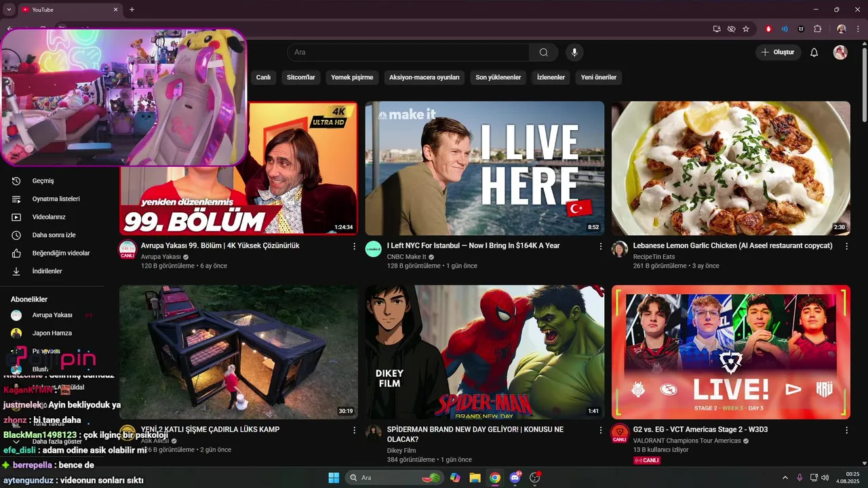Open a new browser tab with plus
The width and height of the screenshot is (868, 488).
coord(132,9)
